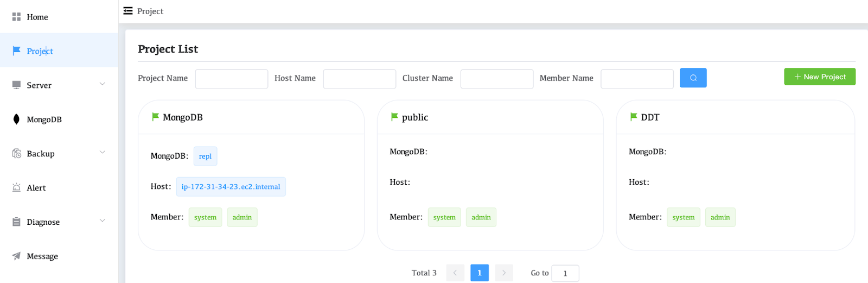
Task: Expand the Diagnose menu chevron
Action: point(103,221)
